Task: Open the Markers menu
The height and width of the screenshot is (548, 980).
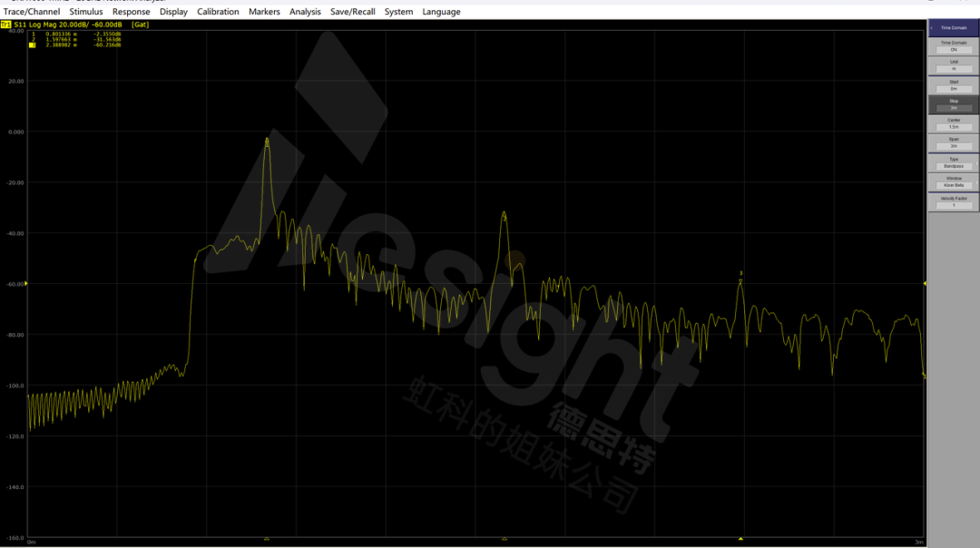Action: (264, 12)
